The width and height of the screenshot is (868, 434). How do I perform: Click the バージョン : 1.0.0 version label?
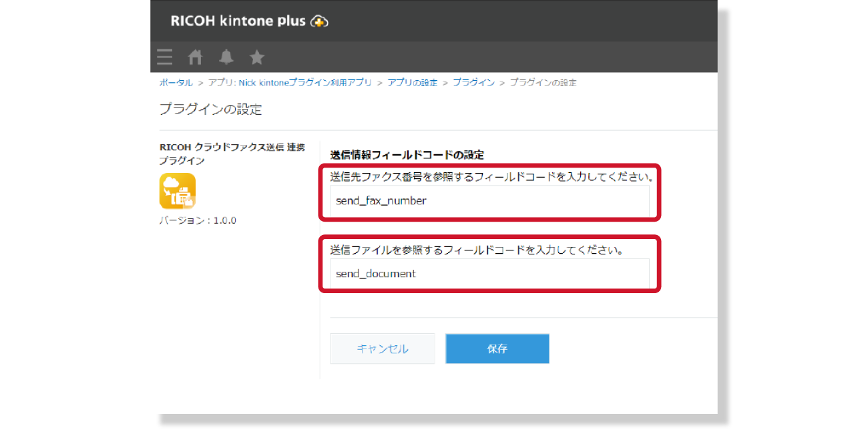196,220
